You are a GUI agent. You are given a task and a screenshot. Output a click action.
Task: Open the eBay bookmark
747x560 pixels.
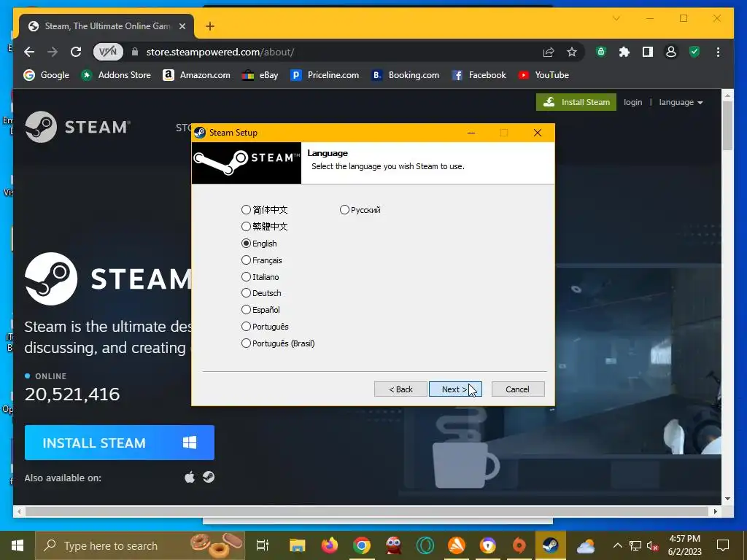[260, 75]
